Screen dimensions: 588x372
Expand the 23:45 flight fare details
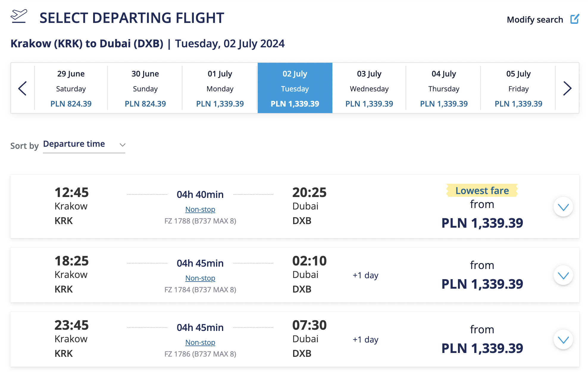click(563, 340)
